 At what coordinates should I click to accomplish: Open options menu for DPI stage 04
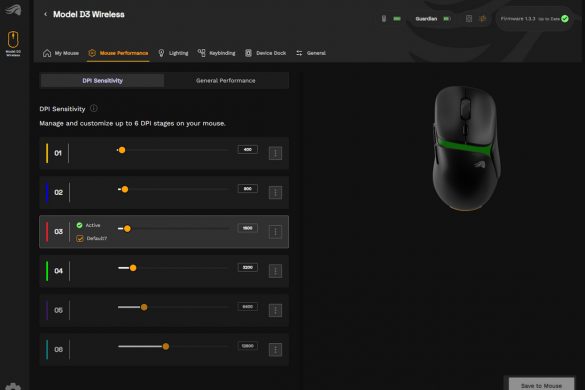point(275,271)
